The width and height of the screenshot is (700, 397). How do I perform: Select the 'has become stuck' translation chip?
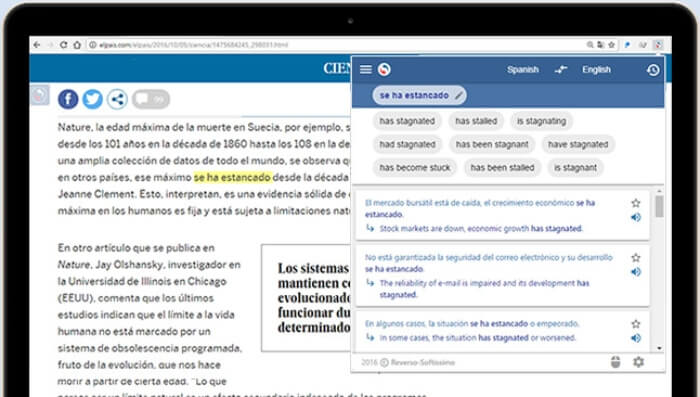pos(415,167)
